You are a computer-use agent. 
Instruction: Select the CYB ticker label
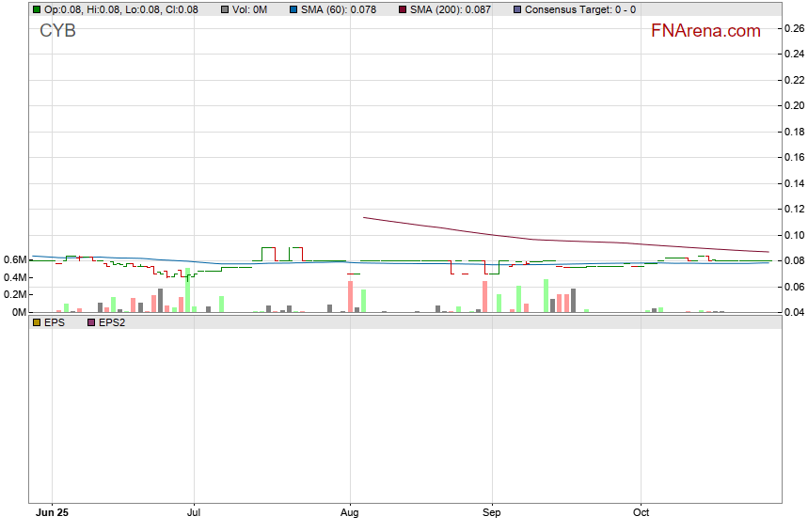(57, 31)
